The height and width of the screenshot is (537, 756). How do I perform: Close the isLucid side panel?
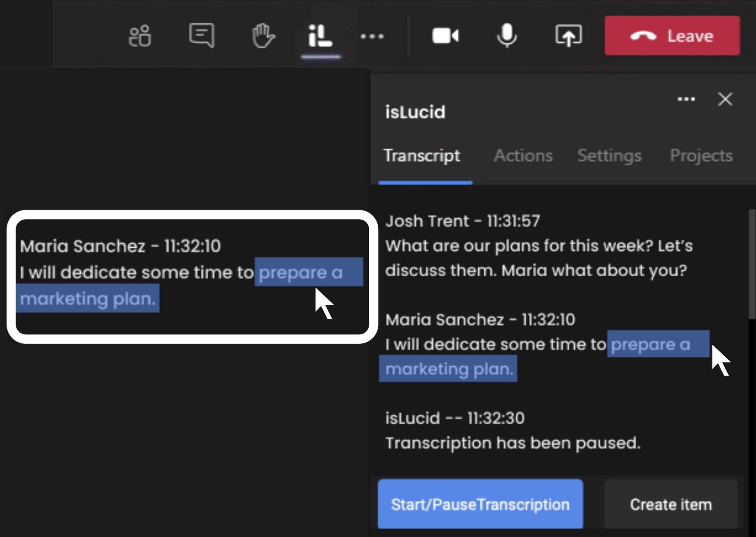(725, 99)
